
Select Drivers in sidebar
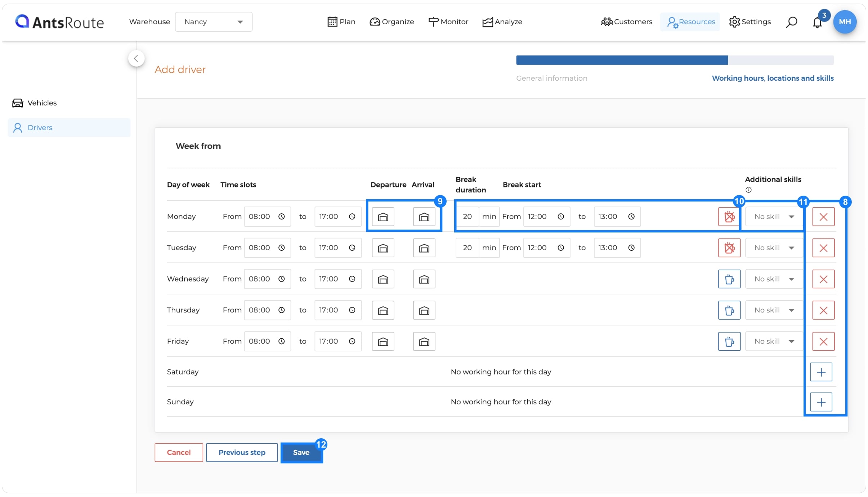point(69,128)
